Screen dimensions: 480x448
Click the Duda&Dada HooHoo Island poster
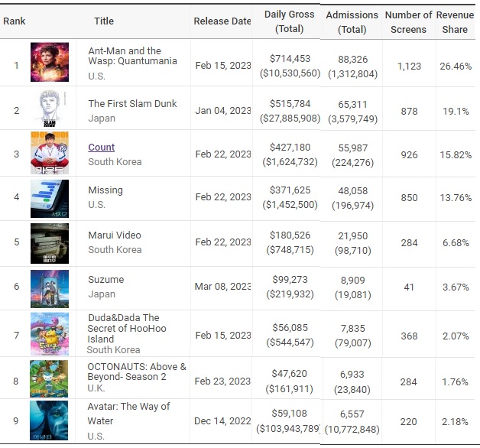(x=50, y=334)
